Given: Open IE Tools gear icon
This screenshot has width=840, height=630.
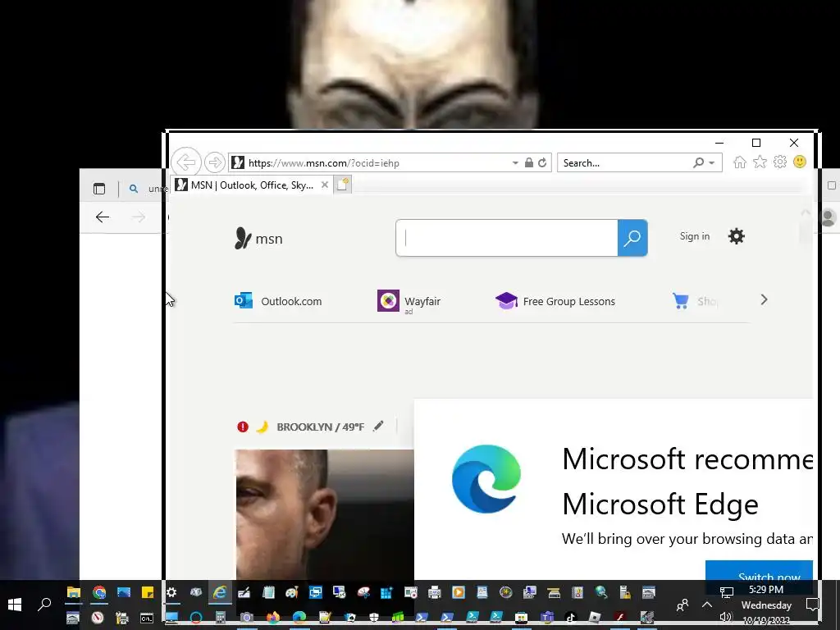Looking at the screenshot, I should pyautogui.click(x=780, y=162).
